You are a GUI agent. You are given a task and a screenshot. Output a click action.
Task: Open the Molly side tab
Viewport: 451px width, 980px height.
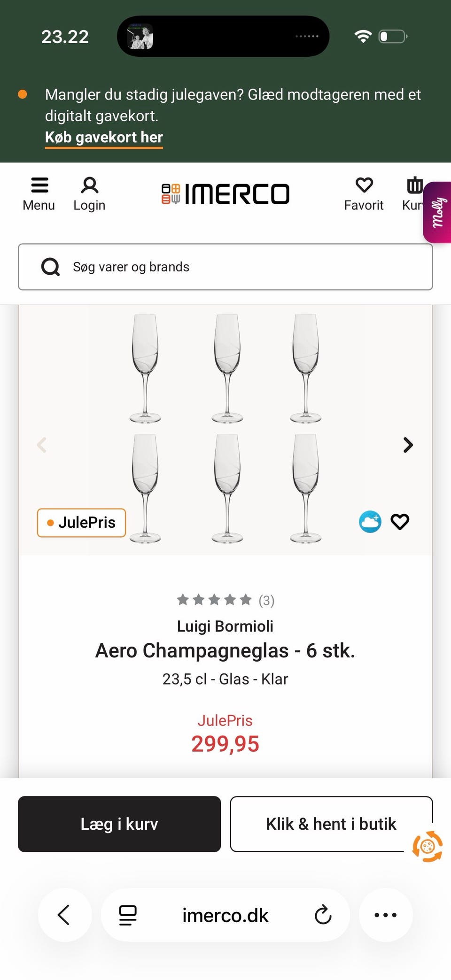pyautogui.click(x=438, y=212)
